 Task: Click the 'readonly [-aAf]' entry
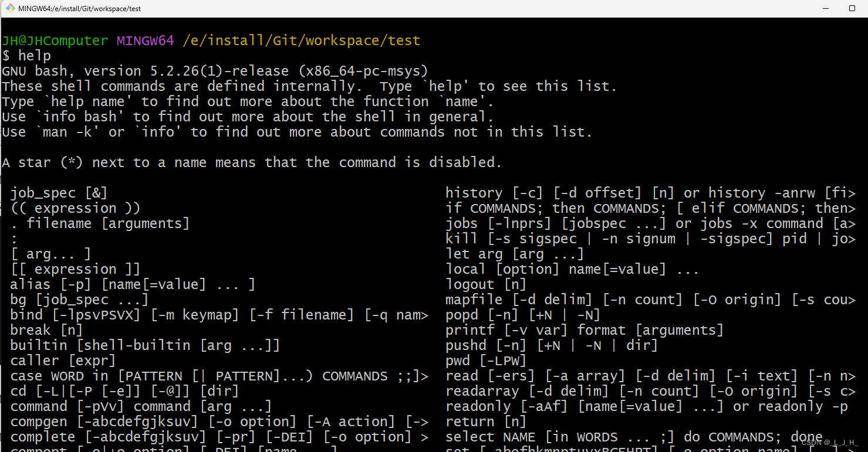pos(646,406)
